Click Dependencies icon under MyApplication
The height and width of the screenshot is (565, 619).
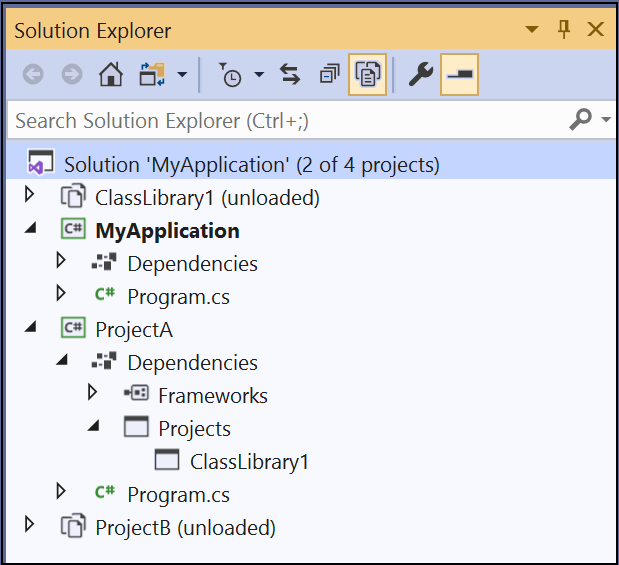pos(104,262)
